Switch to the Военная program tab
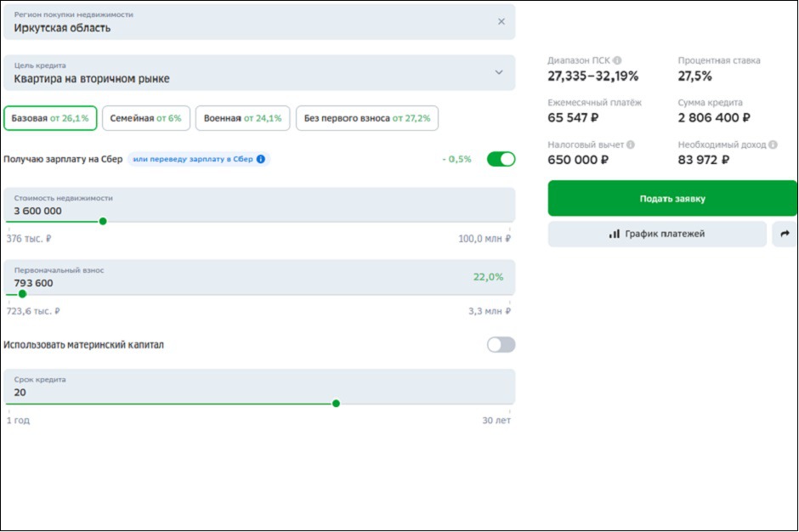 [x=242, y=118]
